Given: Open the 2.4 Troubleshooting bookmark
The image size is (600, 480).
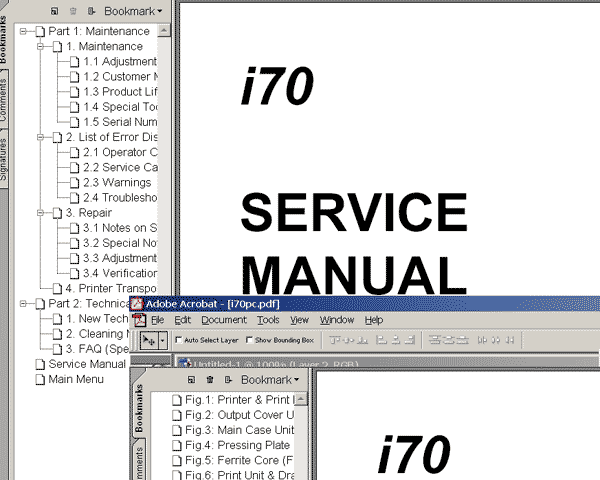Looking at the screenshot, I should pyautogui.click(x=120, y=198).
